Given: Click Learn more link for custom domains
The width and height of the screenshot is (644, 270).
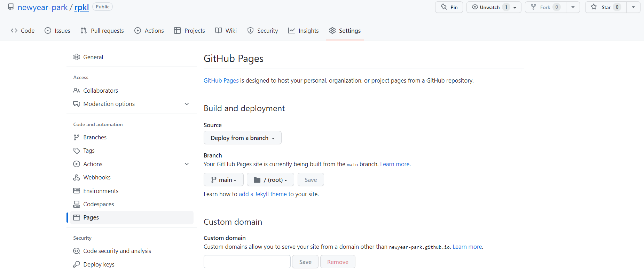Looking at the screenshot, I should (467, 247).
